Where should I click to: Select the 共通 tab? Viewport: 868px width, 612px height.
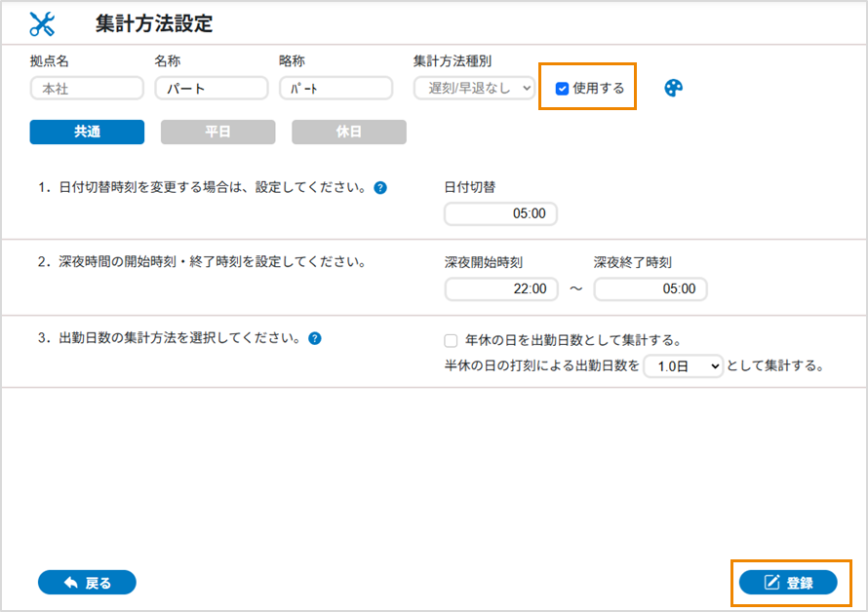tap(87, 133)
